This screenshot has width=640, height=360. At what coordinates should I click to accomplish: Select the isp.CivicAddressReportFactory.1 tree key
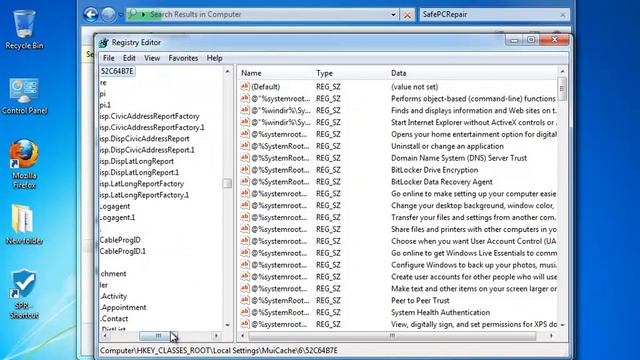point(152,127)
